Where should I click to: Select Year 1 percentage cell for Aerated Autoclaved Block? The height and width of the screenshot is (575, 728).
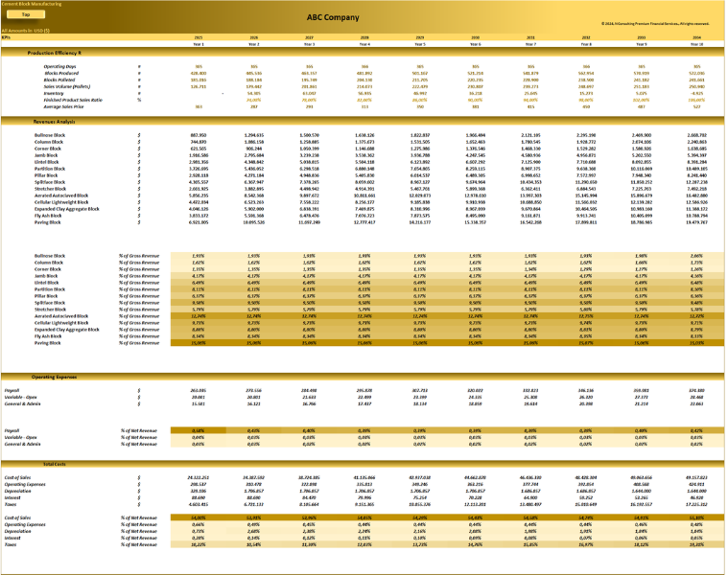click(x=199, y=316)
